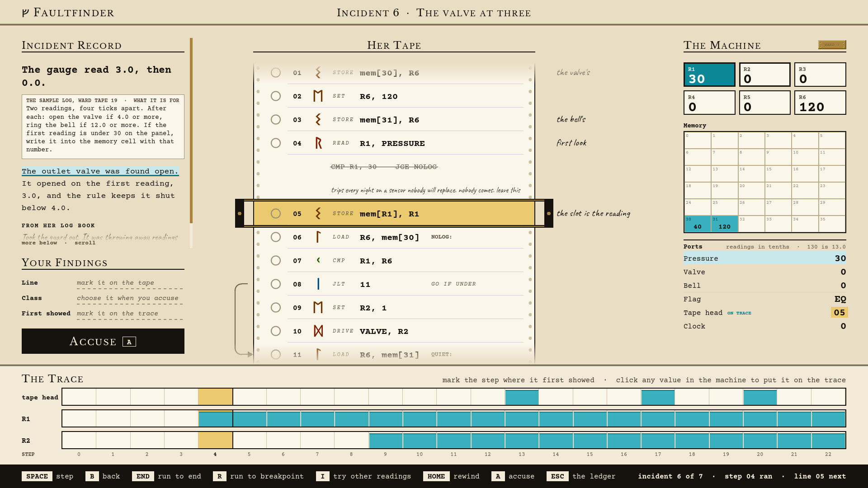Click the SET rune icon on line 02
The width and height of the screenshot is (868, 488).
pyautogui.click(x=318, y=96)
